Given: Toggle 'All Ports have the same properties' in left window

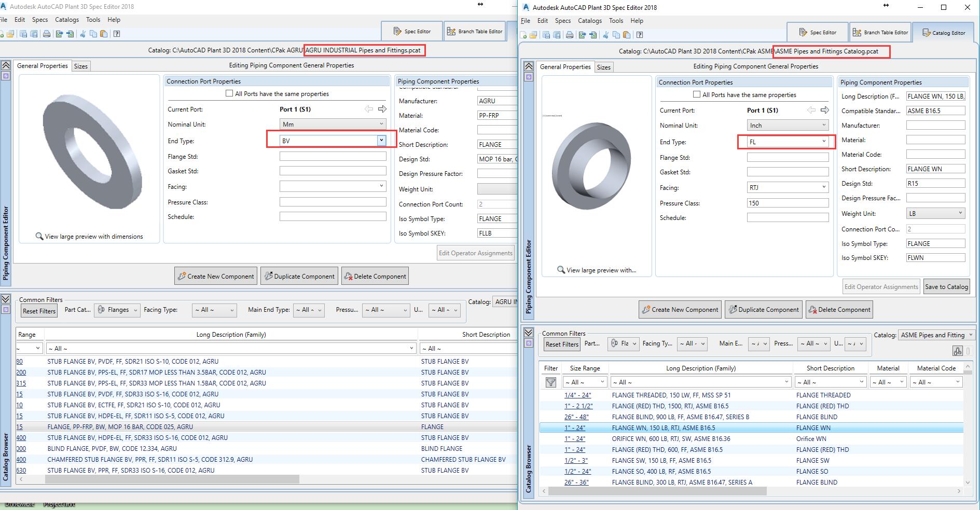Looking at the screenshot, I should point(229,93).
